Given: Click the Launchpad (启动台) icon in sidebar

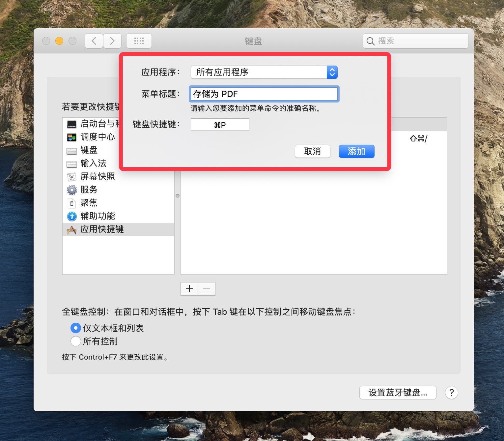Looking at the screenshot, I should [72, 124].
